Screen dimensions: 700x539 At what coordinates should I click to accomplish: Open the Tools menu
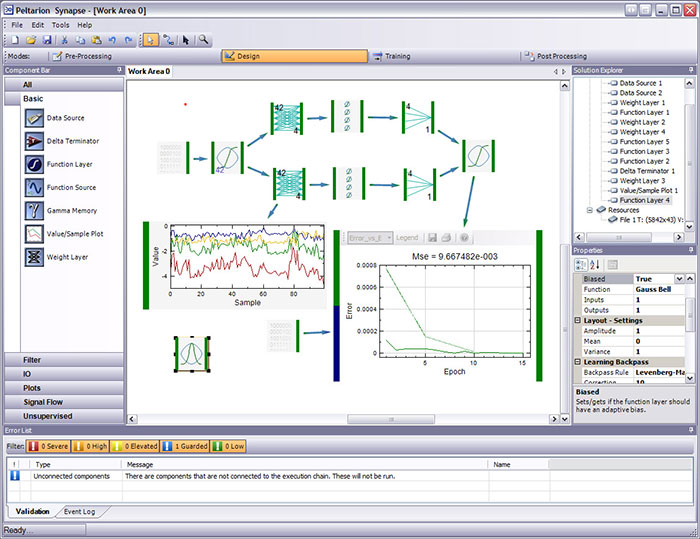(x=60, y=24)
